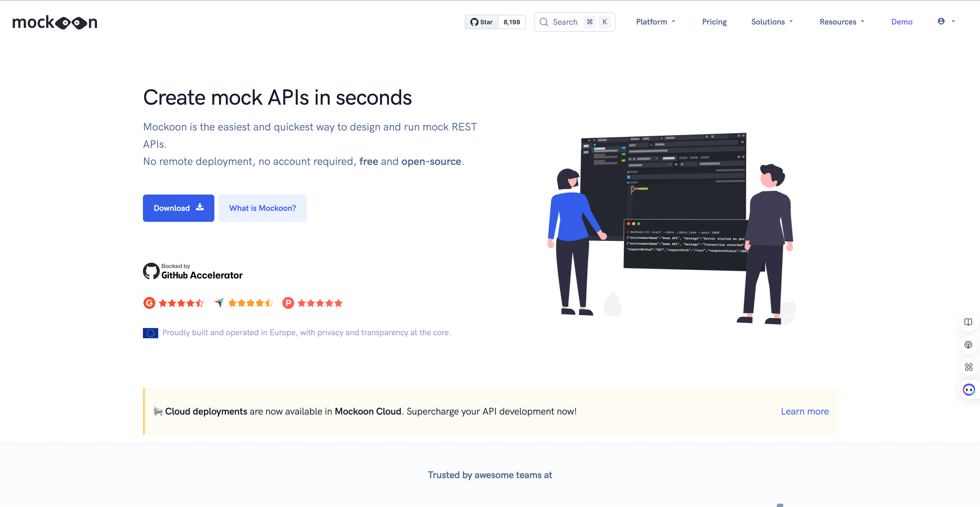This screenshot has width=980, height=507.
Task: Click the GitHub Star button
Action: coord(481,22)
